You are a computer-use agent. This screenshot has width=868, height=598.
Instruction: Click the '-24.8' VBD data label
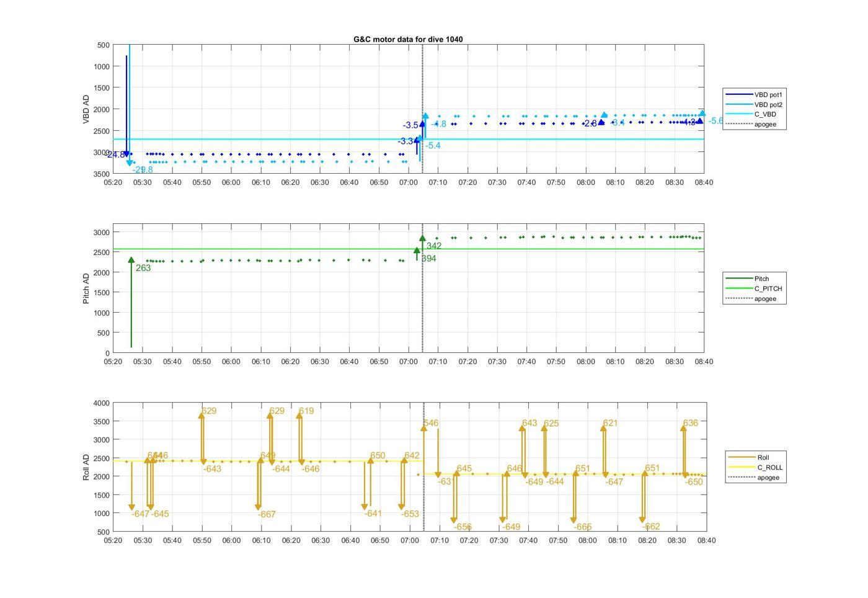pyautogui.click(x=116, y=154)
